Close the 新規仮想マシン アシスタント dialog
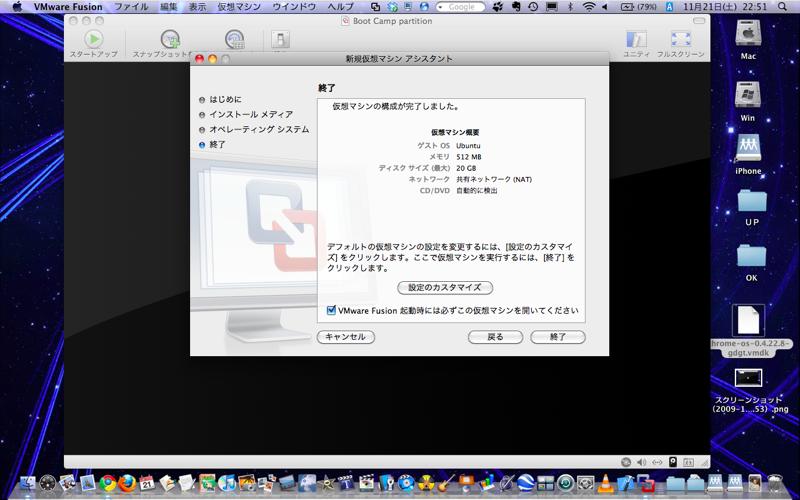800x500 pixels. tap(199, 59)
